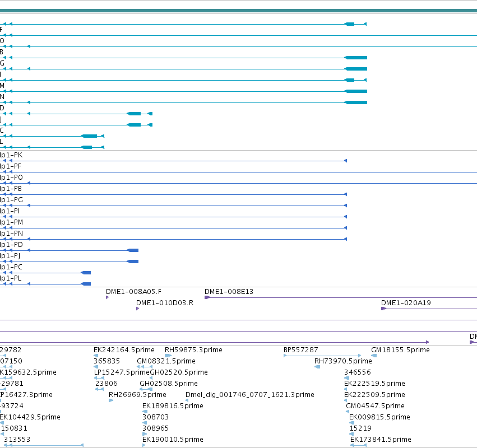Select the lp1-PK protein feature label
The width and height of the screenshot is (477, 448).
[11, 155]
